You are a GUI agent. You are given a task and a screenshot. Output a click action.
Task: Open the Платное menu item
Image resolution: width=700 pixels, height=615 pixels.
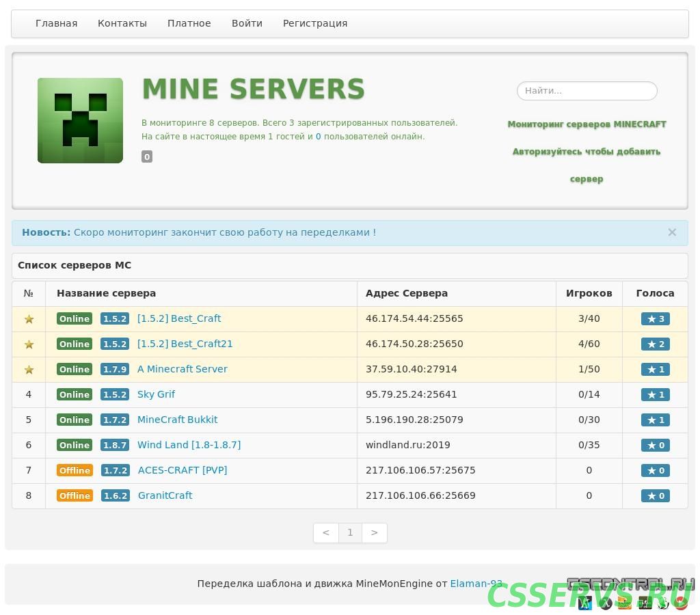(189, 23)
